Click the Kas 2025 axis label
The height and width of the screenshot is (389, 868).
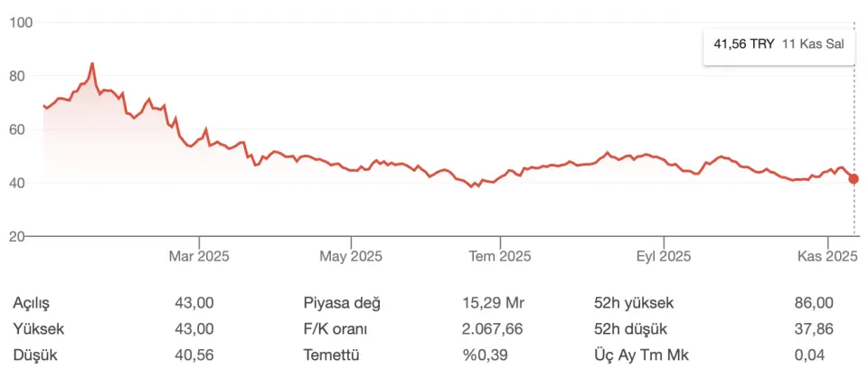coord(826,257)
